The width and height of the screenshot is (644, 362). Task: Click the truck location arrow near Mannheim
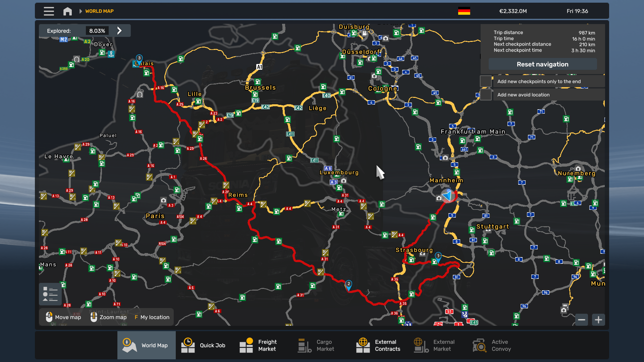click(448, 195)
